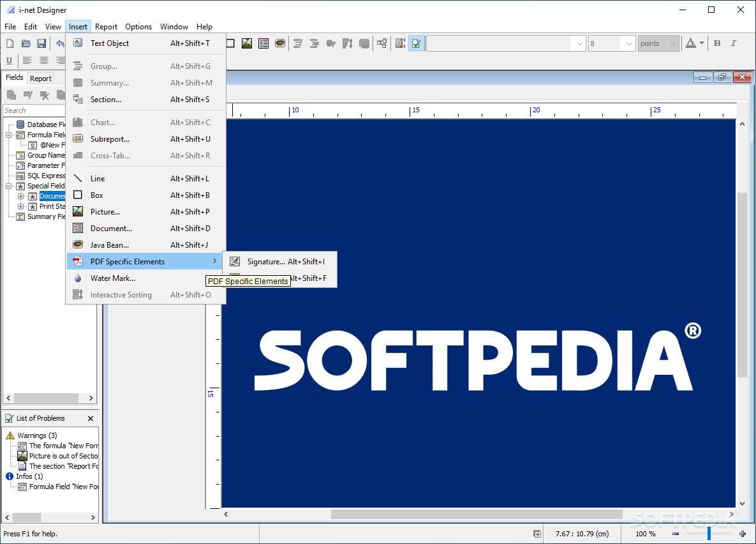Viewport: 756px width, 544px height.
Task: Toggle Italic text formatting
Action: (733, 43)
